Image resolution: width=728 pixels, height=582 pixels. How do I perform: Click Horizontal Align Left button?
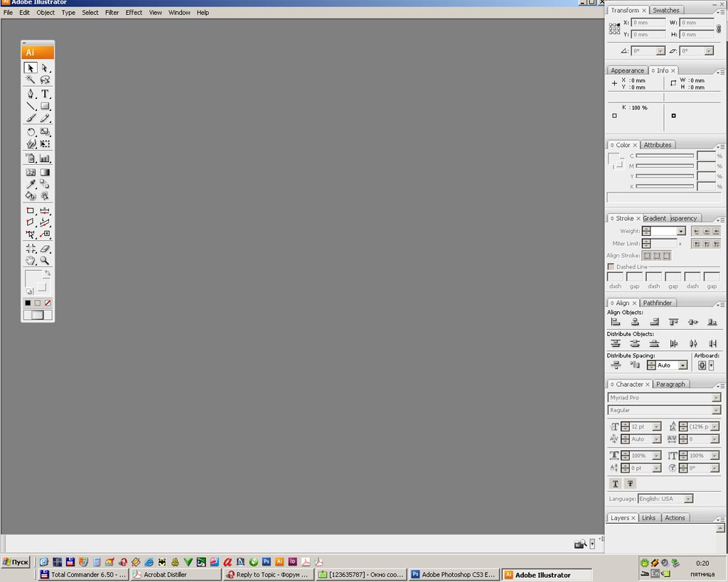pos(616,322)
